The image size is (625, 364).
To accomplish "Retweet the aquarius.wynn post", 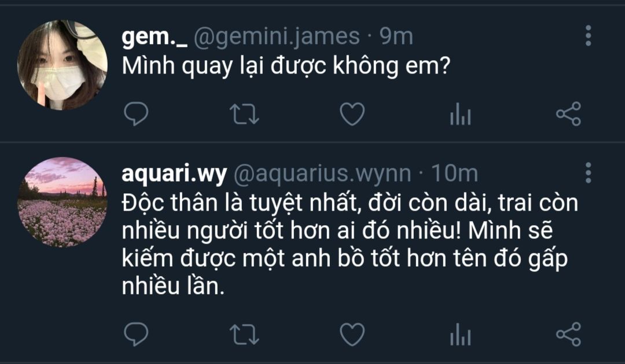I will pos(244,334).
